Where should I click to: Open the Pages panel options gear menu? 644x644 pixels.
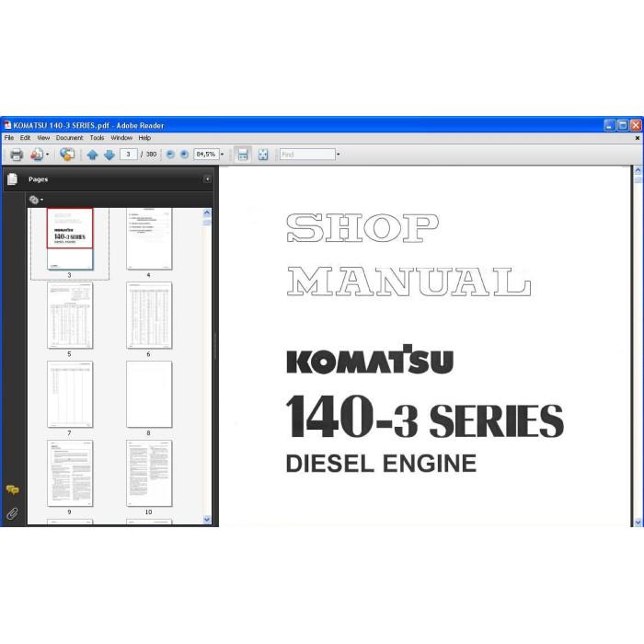pyautogui.click(x=36, y=200)
